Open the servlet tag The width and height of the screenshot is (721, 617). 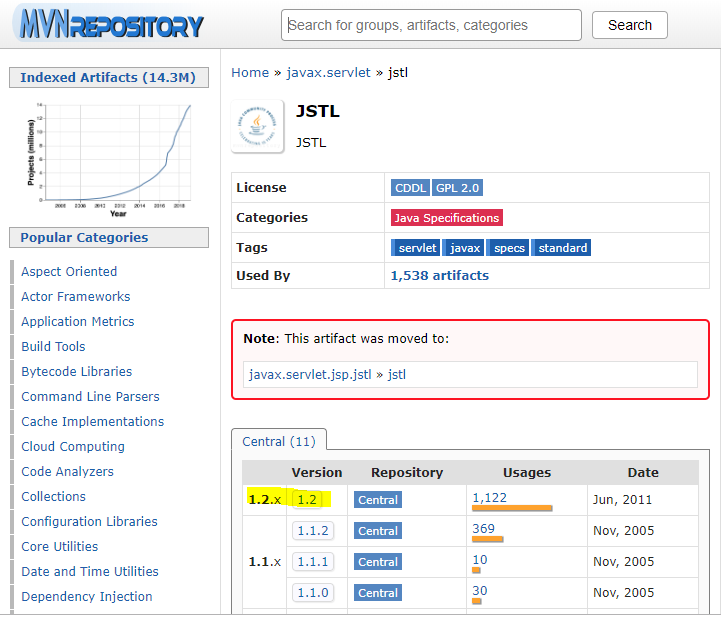click(416, 248)
